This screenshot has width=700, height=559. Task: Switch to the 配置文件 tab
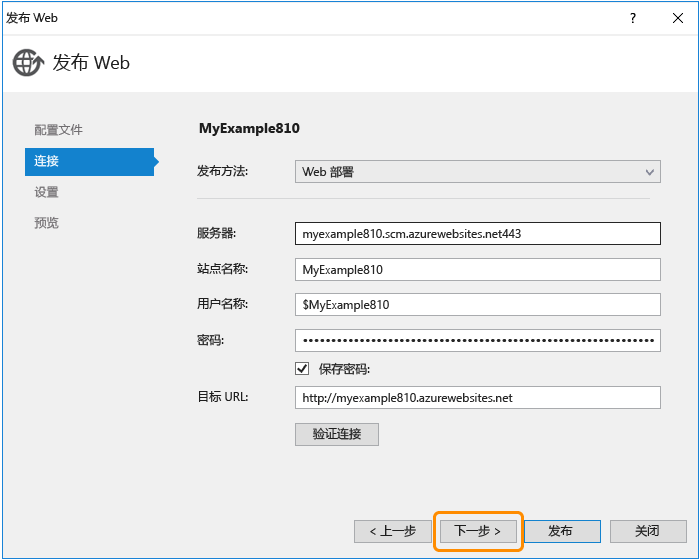click(58, 130)
